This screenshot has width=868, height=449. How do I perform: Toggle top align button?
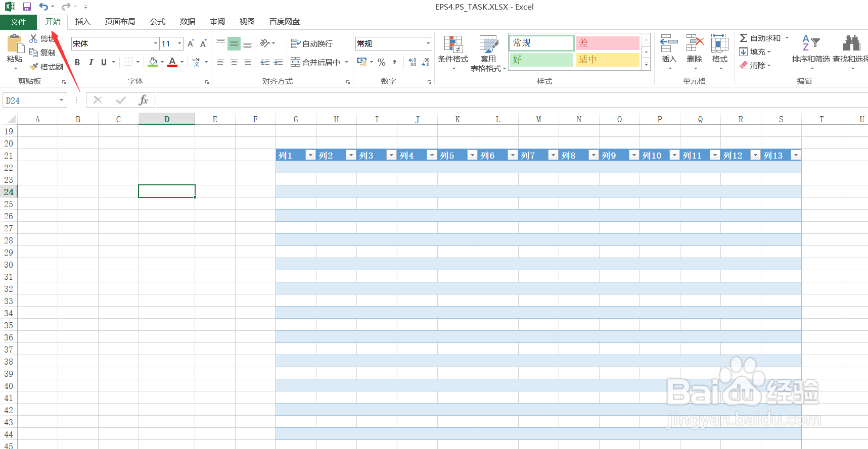(x=221, y=43)
